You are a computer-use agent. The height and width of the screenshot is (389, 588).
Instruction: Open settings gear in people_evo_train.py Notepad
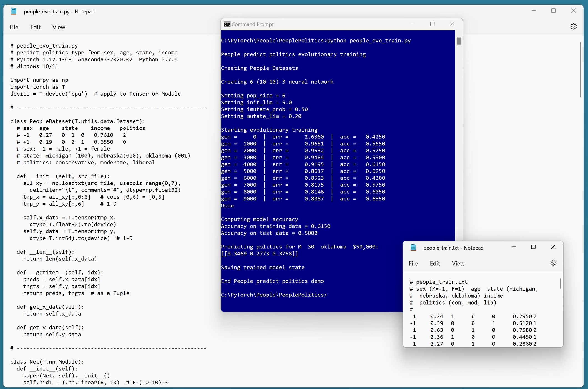click(573, 27)
